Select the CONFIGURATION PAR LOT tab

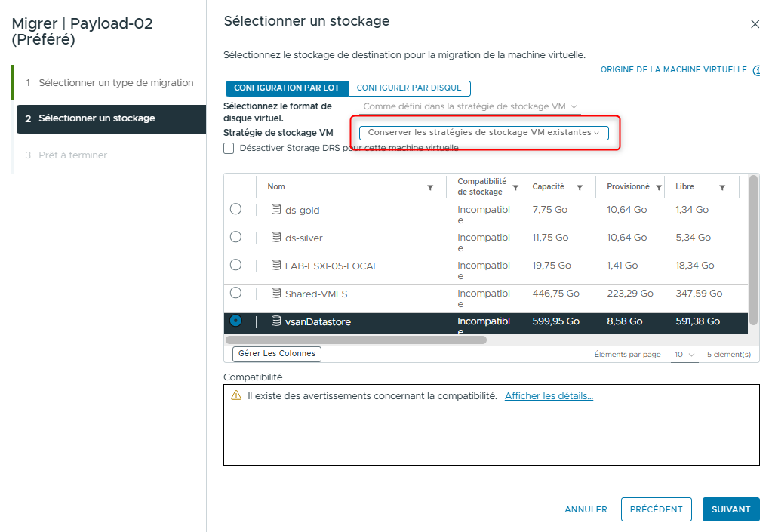click(x=286, y=88)
